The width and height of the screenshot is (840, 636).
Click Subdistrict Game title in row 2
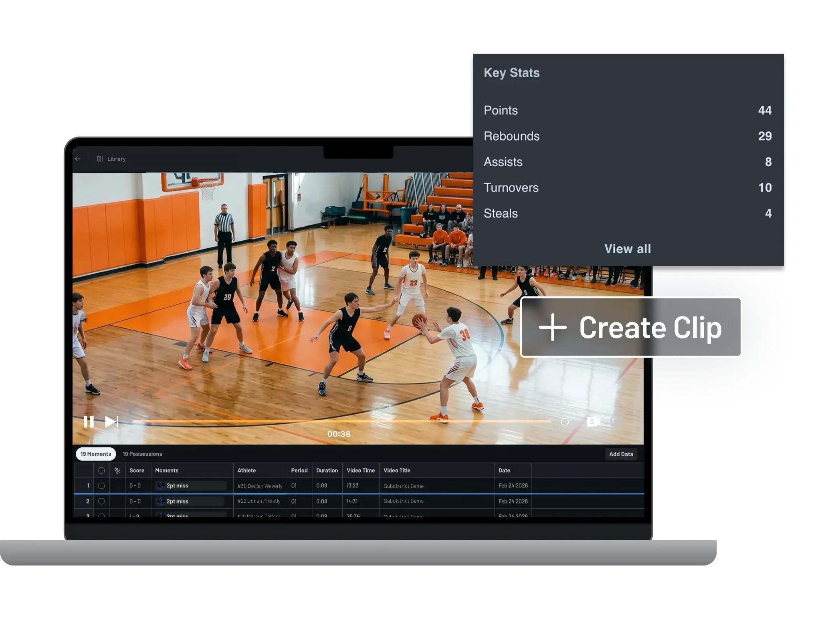coord(404,501)
